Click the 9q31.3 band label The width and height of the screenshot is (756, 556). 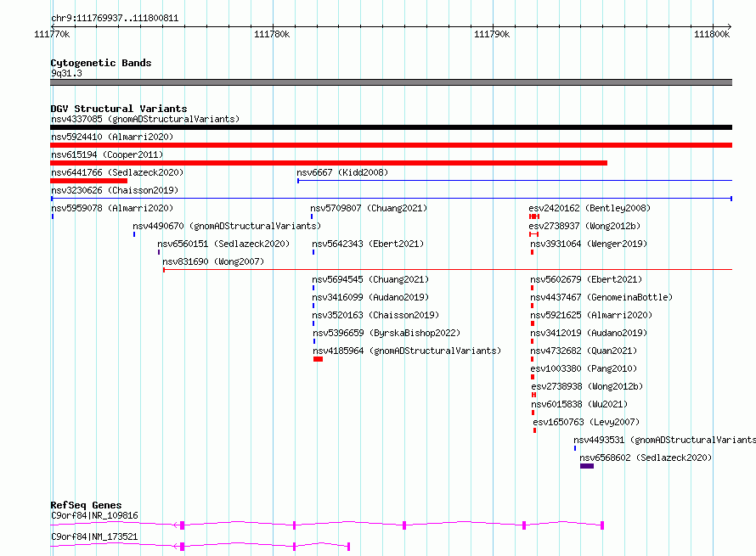pos(66,73)
